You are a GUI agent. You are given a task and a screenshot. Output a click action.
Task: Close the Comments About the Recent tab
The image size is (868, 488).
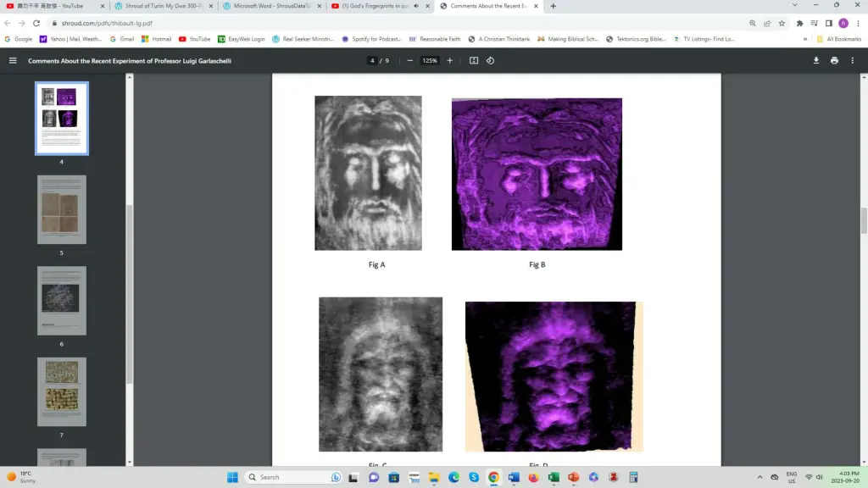point(536,6)
